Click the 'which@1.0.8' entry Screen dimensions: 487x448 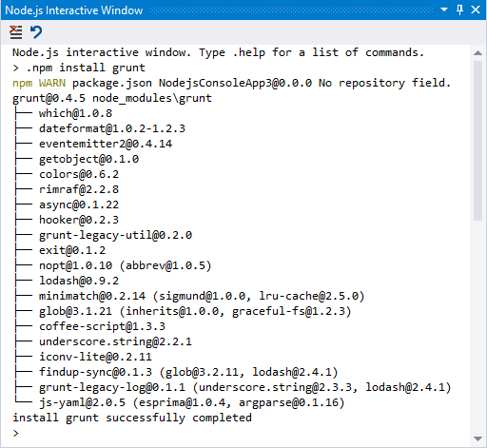(75, 113)
